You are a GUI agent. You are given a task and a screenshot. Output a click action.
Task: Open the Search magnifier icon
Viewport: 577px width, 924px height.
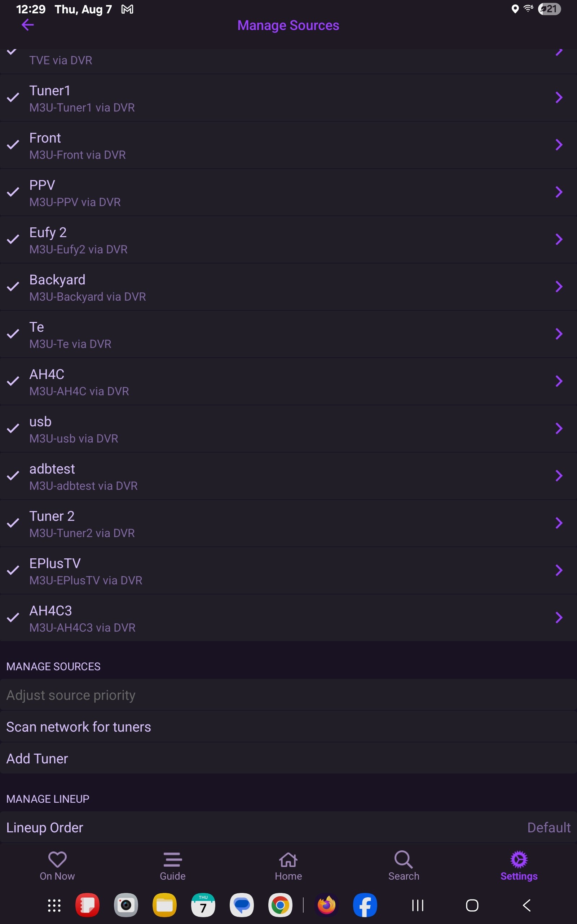click(404, 860)
